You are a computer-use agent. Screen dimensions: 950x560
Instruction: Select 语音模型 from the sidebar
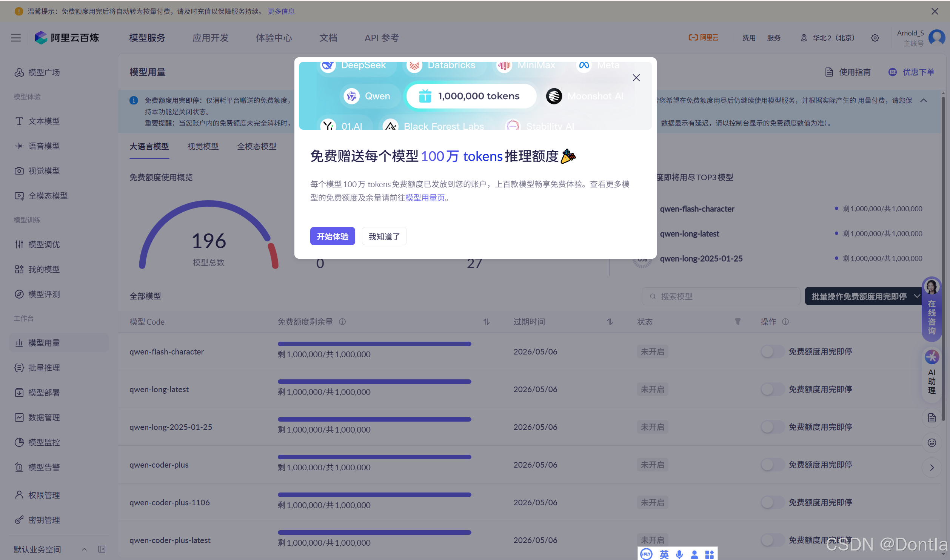pyautogui.click(x=44, y=146)
